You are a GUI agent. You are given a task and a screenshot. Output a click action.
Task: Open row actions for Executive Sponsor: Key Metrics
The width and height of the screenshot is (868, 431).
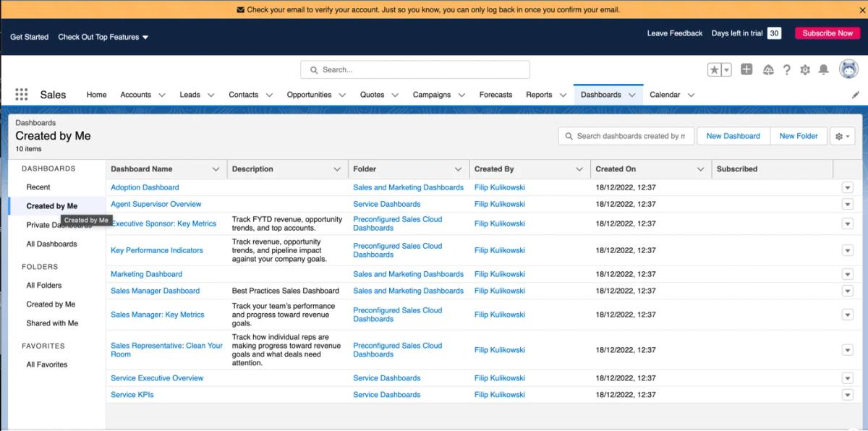pyautogui.click(x=848, y=224)
